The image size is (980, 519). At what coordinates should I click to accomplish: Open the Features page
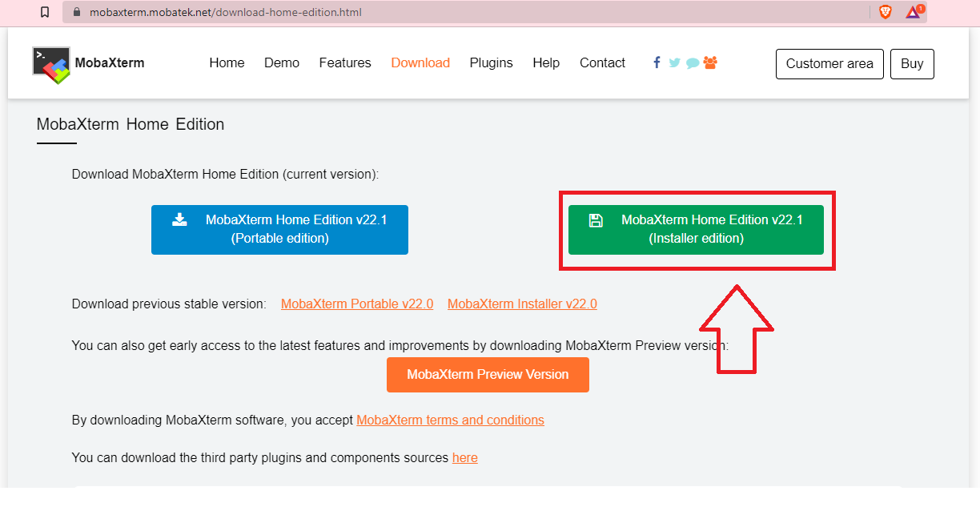tap(345, 62)
